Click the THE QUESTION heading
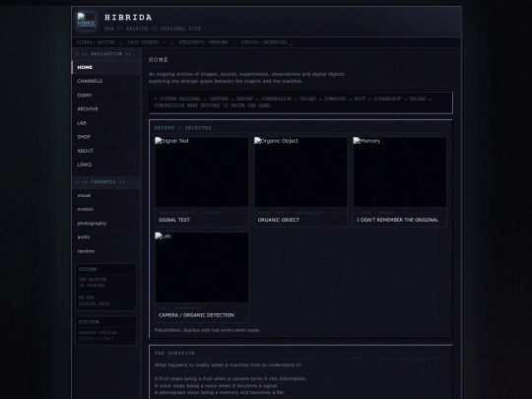532x399 pixels. pyautogui.click(x=174, y=354)
